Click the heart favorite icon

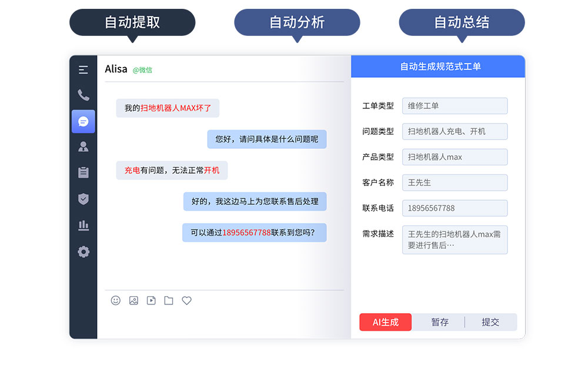click(186, 301)
